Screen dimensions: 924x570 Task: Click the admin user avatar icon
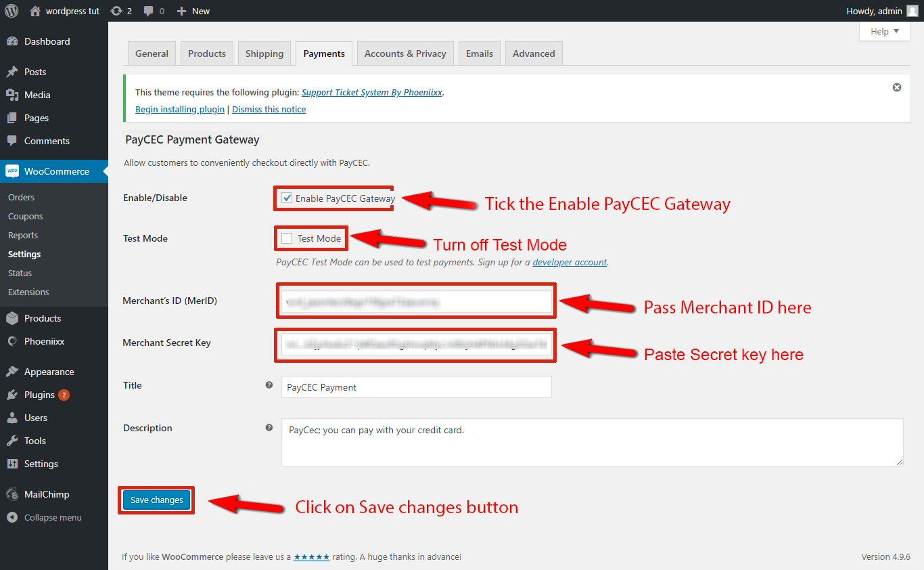click(913, 11)
